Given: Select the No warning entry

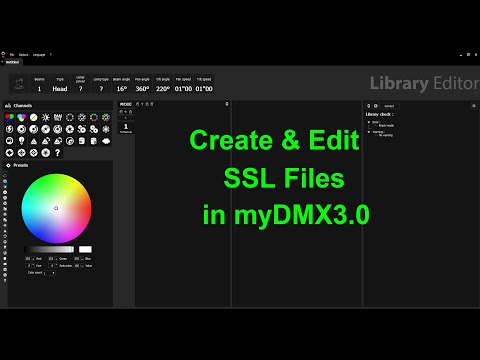Looking at the screenshot, I should 385,135.
